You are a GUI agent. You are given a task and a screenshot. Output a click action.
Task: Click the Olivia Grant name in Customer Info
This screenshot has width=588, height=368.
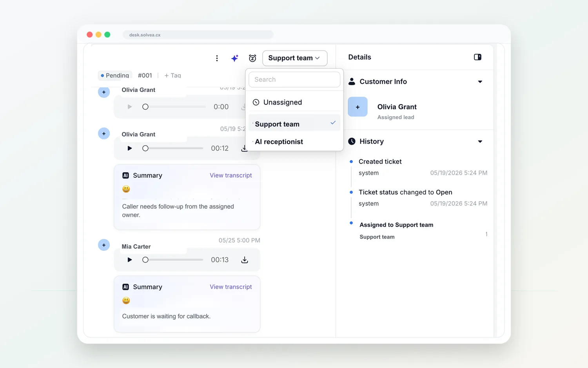(397, 107)
